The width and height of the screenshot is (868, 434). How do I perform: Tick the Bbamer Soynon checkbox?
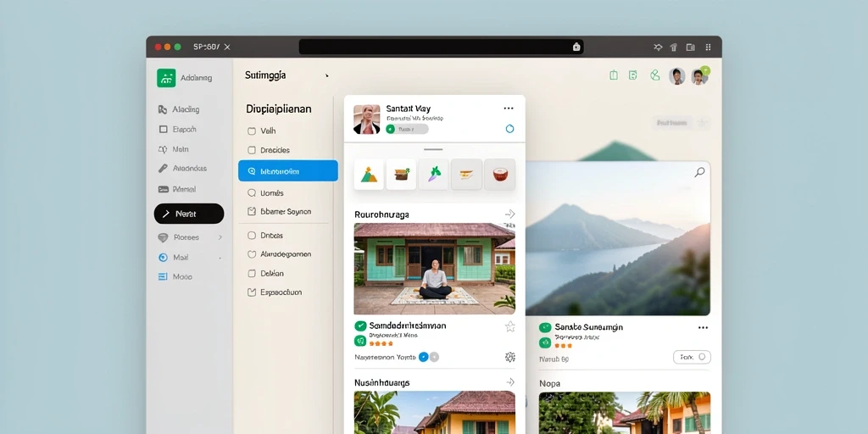coord(251,211)
